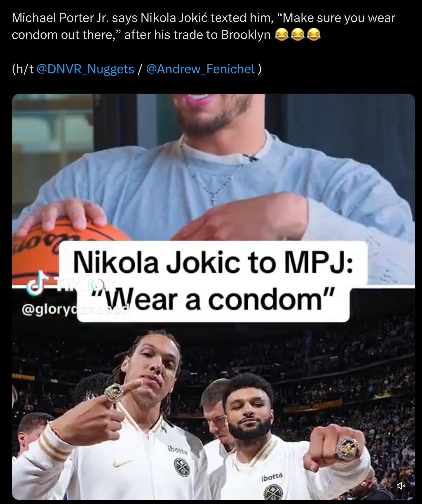Unmute the video with the speaker icon

401,485
